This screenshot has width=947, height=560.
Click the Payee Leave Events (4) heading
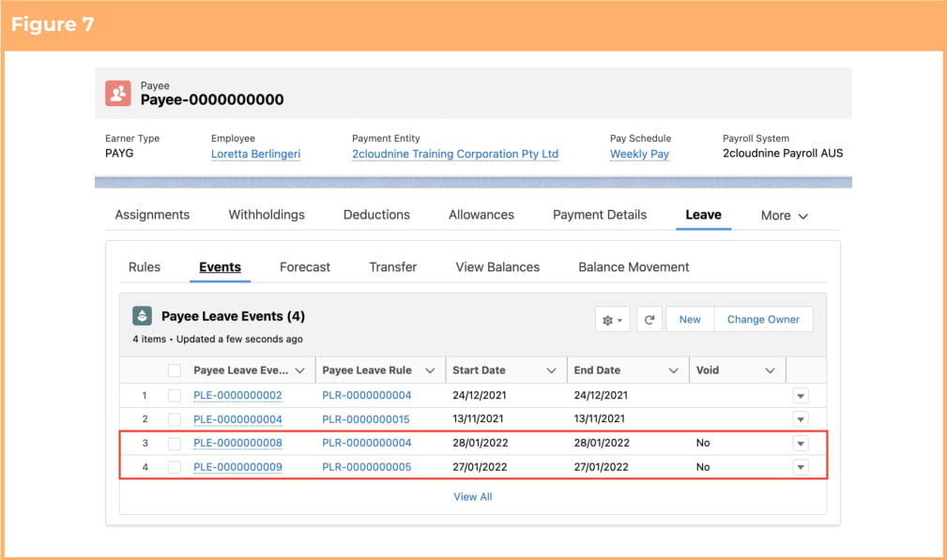233,316
